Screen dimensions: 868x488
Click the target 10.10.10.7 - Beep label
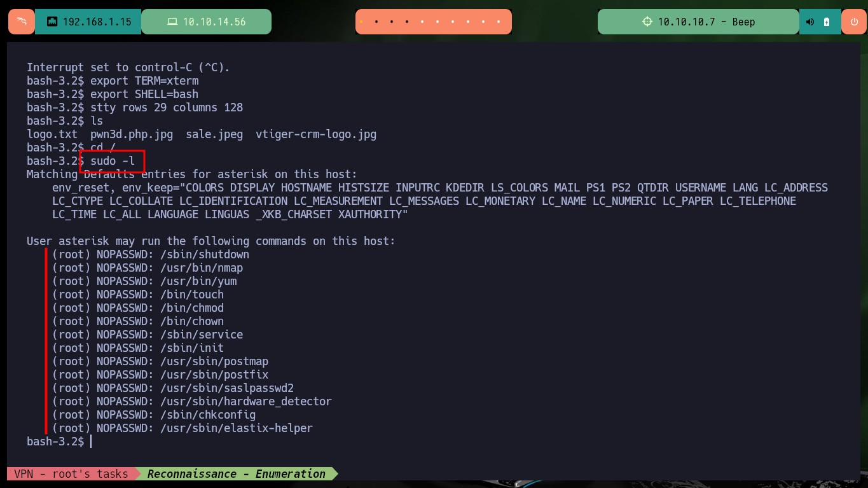tap(706, 22)
